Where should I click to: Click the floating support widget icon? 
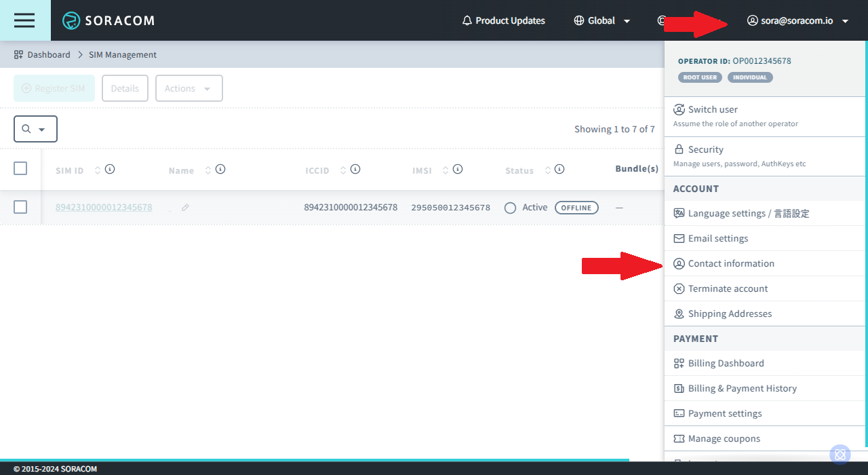840,455
